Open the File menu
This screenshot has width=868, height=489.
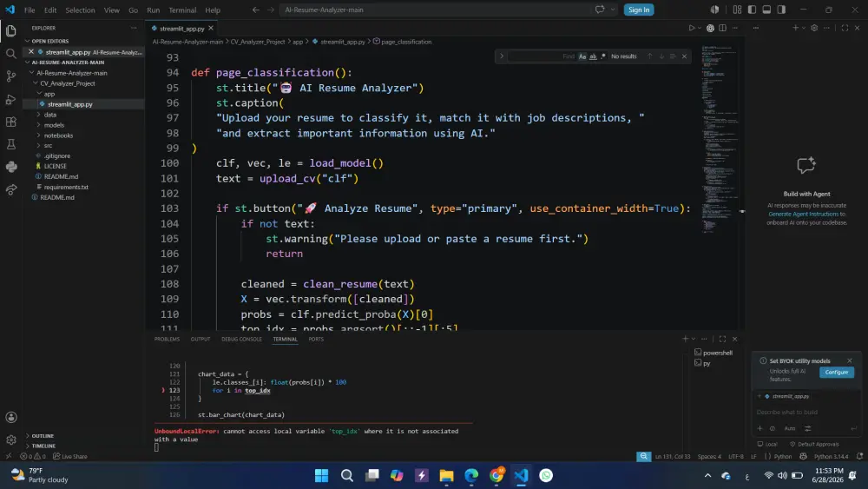[x=30, y=10]
